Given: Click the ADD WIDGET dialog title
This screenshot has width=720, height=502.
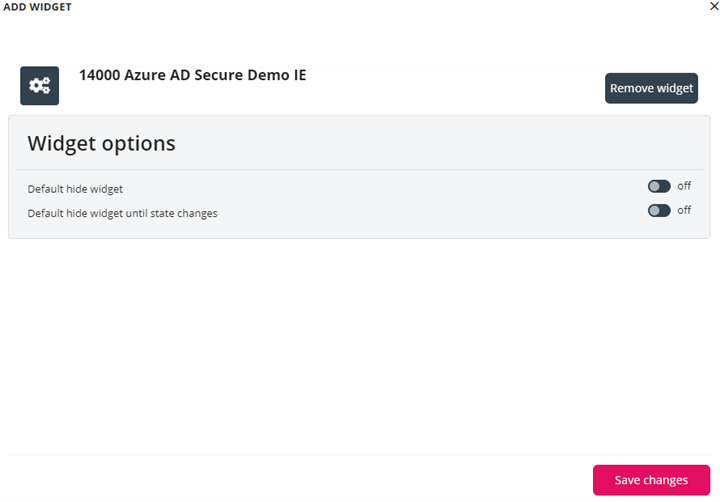Looking at the screenshot, I should pyautogui.click(x=37, y=7).
